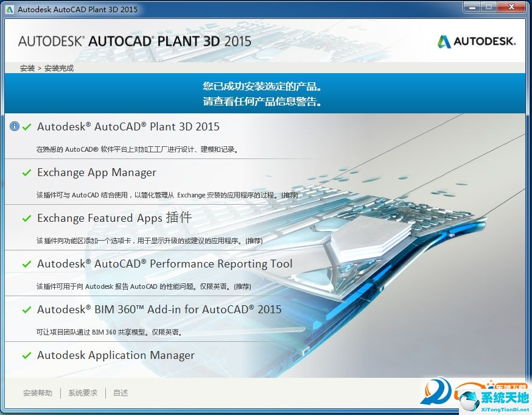The width and height of the screenshot is (532, 415).
Task: Click the checkmark next to BIM 360 Add-in
Action: 26,310
